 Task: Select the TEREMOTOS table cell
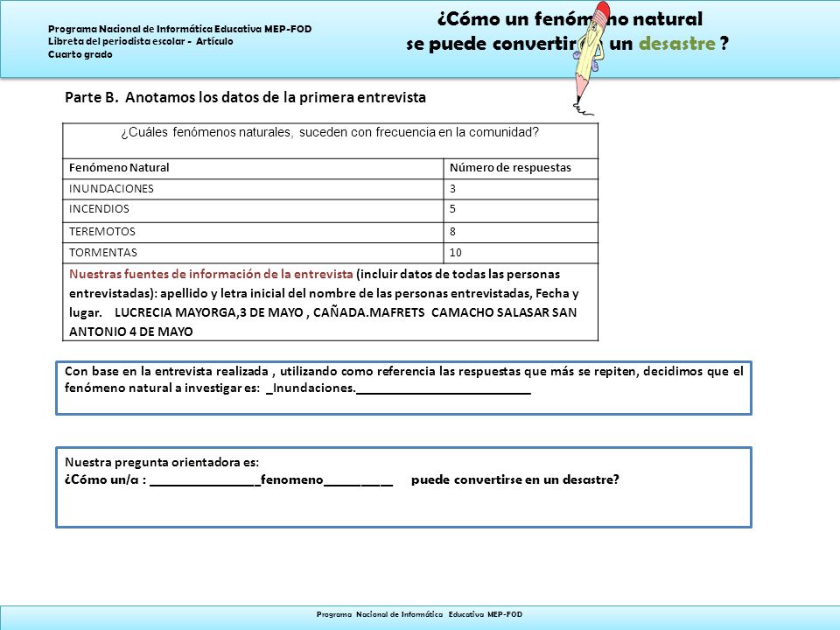[253, 233]
